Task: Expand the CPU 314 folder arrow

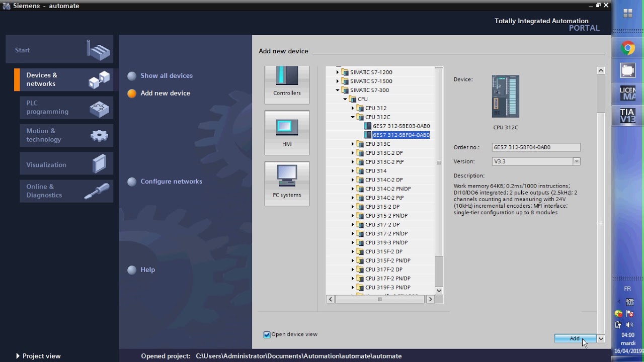Action: point(353,171)
